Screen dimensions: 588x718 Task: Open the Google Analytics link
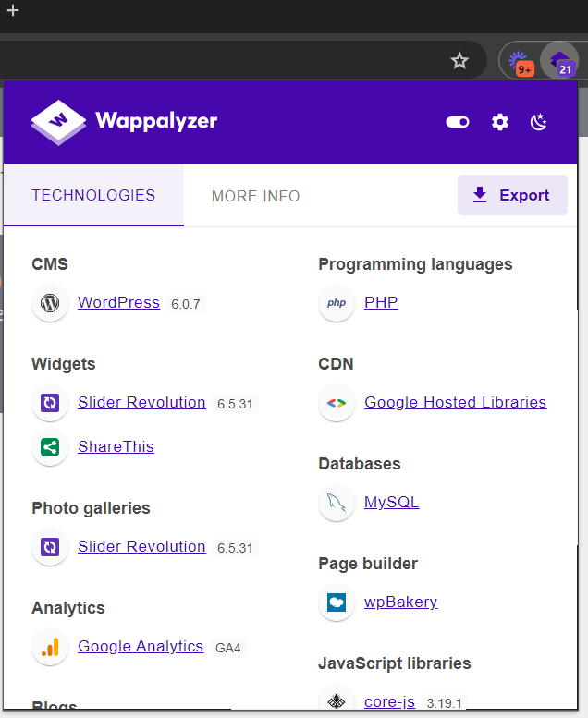point(141,646)
